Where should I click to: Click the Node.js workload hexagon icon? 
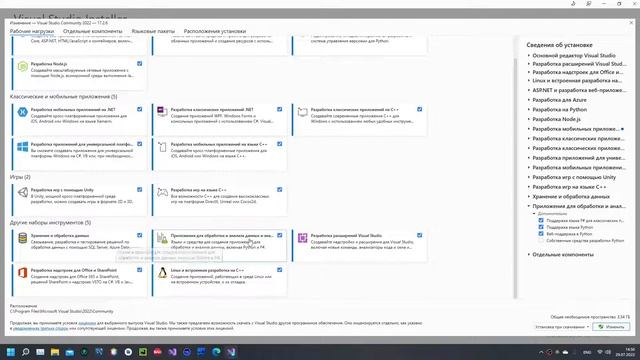(x=23, y=67)
